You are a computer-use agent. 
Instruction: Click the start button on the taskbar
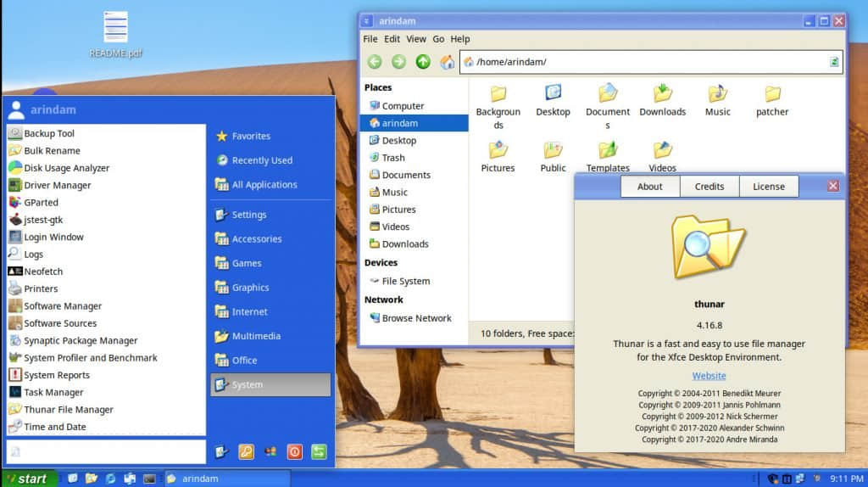(29, 479)
